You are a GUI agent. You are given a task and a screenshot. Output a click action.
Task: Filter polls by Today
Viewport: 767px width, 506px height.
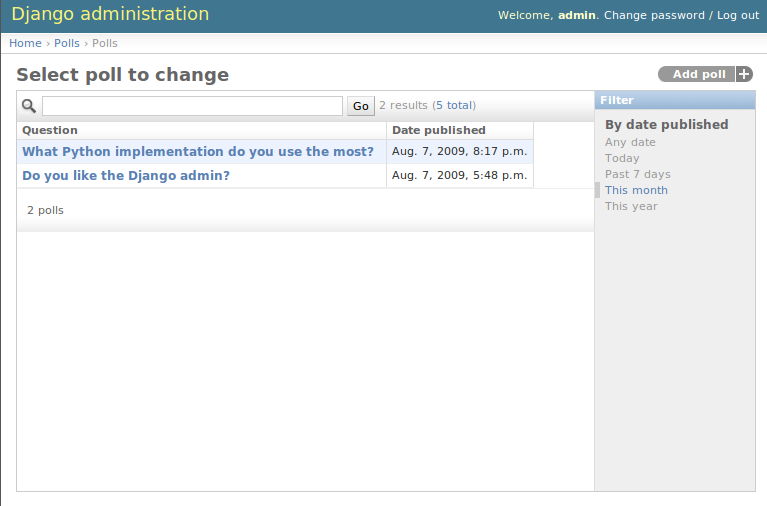622,158
